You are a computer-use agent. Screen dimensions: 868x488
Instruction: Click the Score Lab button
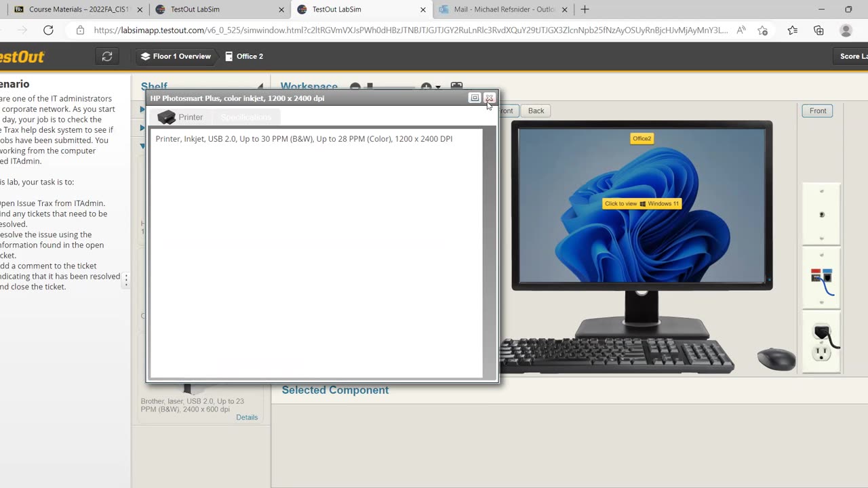click(x=852, y=56)
